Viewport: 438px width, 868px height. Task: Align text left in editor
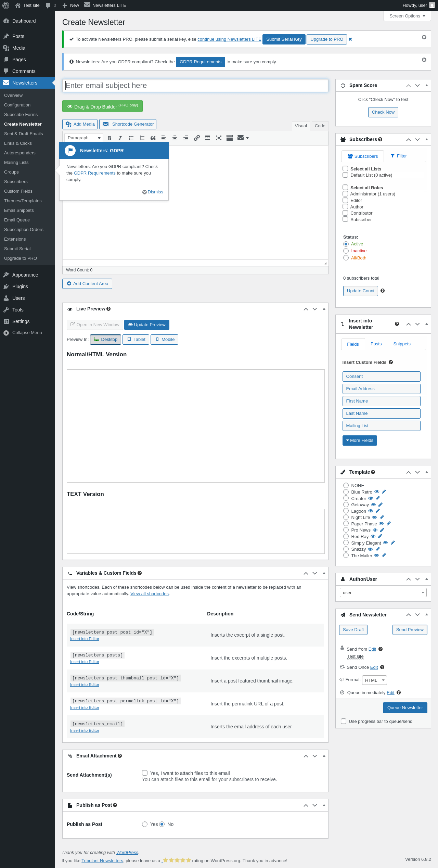[164, 138]
